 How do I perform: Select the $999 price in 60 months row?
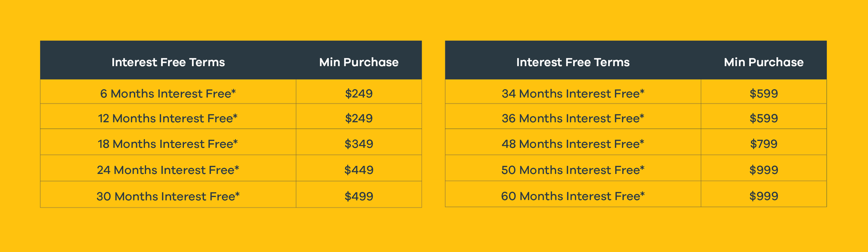764,196
